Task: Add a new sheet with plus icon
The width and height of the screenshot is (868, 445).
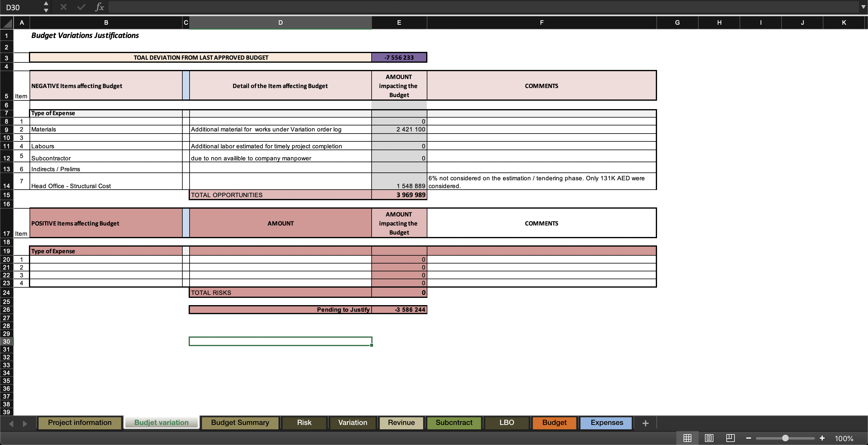Action: tap(645, 423)
